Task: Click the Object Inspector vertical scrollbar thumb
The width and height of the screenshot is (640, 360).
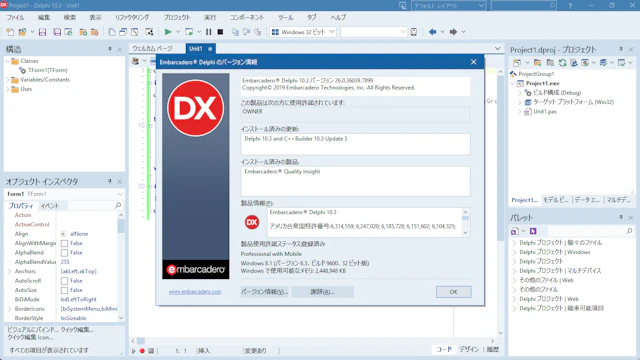Action: [120, 226]
